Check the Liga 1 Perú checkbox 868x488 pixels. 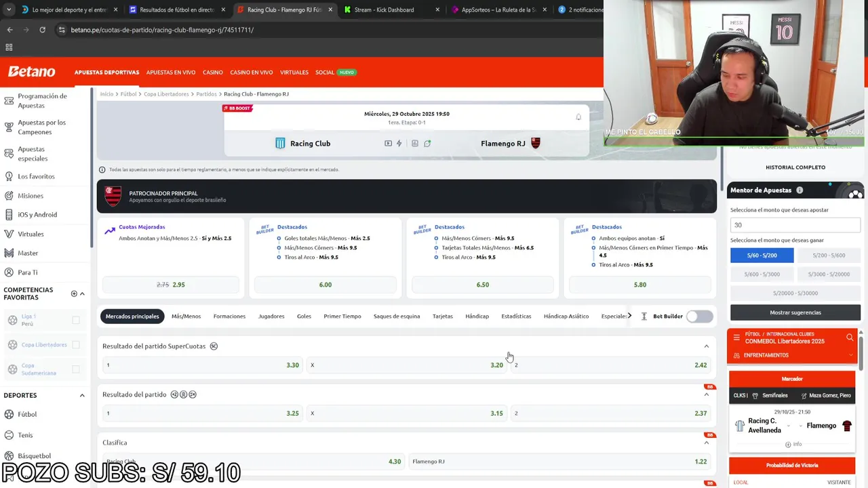76,320
